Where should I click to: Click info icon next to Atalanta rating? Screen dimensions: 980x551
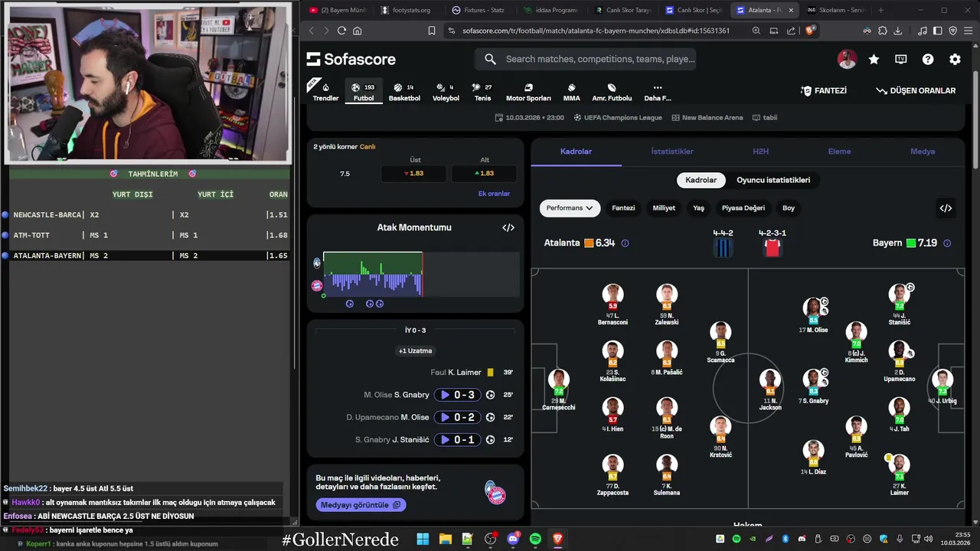click(x=625, y=243)
